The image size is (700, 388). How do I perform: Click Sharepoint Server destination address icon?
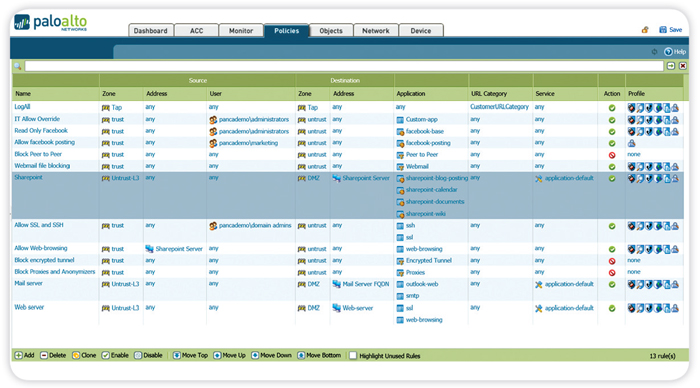337,178
